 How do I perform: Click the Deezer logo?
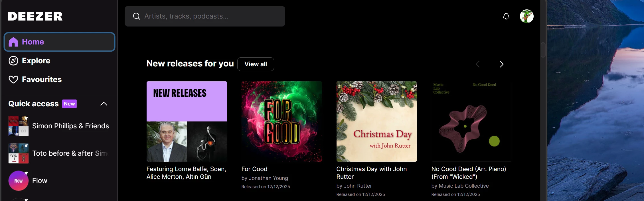click(35, 16)
